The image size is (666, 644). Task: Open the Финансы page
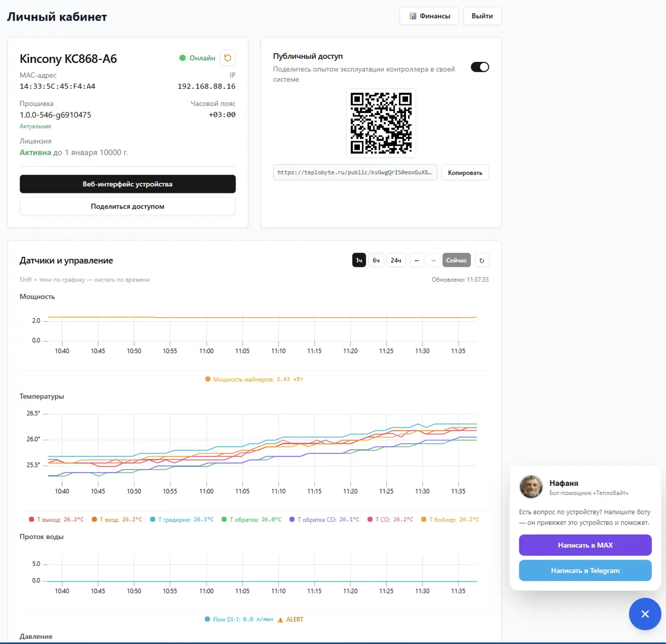coord(429,16)
